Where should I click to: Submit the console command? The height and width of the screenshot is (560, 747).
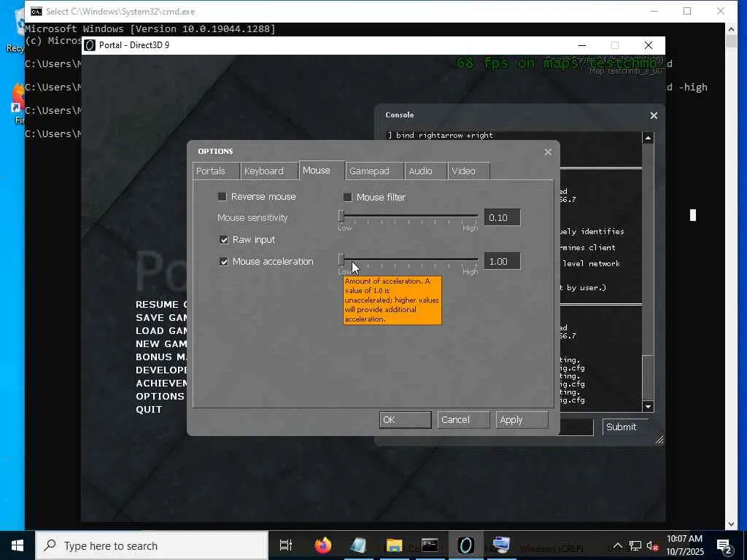(625, 427)
